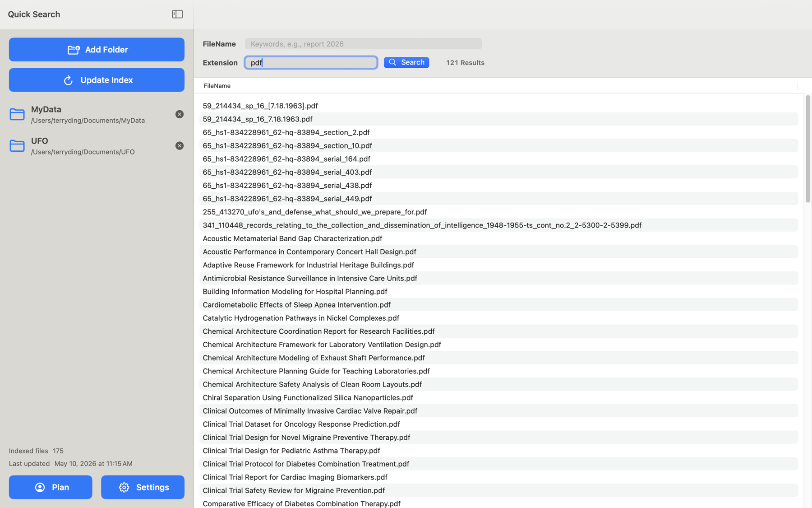Select file ending section_10.pdf
Screen dimensions: 812x508
pyautogui.click(x=498, y=145)
